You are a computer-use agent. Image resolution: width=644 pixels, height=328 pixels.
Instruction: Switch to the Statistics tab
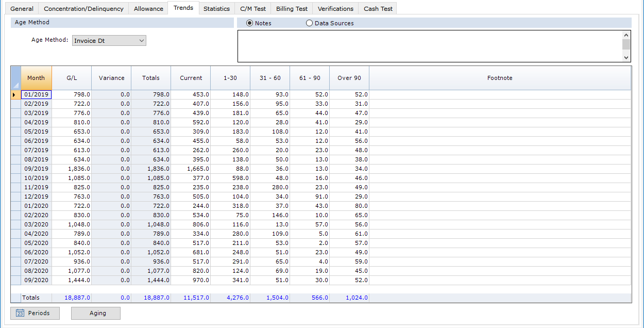pos(216,9)
